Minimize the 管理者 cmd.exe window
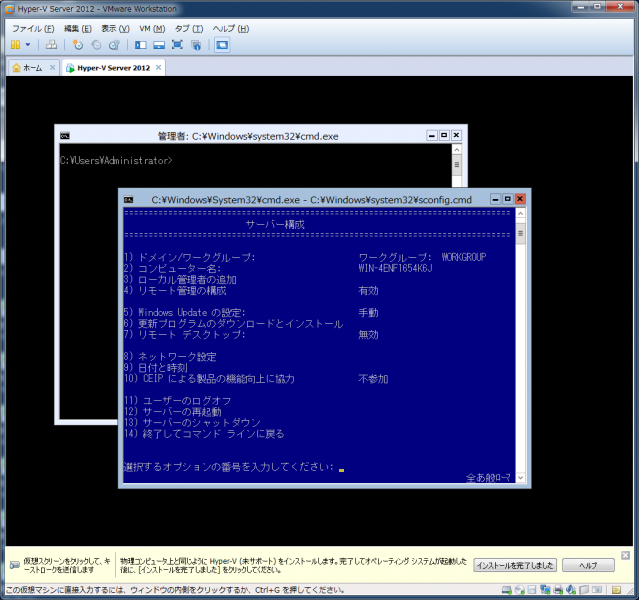 (432, 135)
